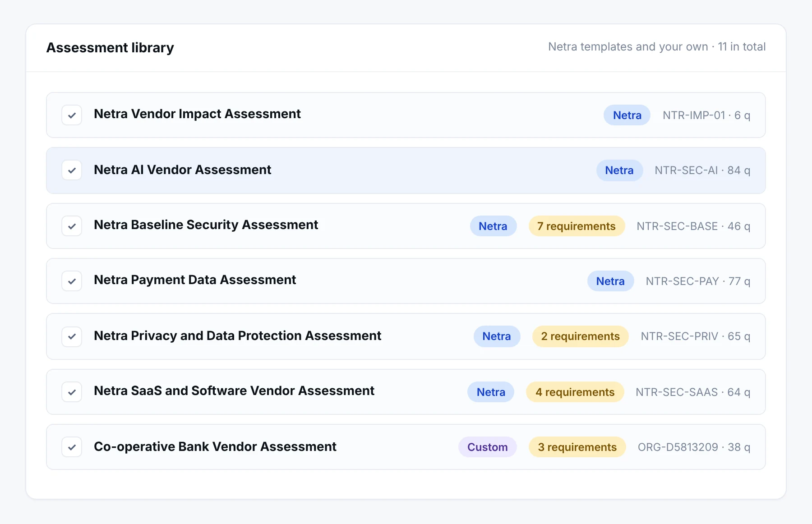Click the 4 requirements badge
The height and width of the screenshot is (524, 812).
coord(575,392)
